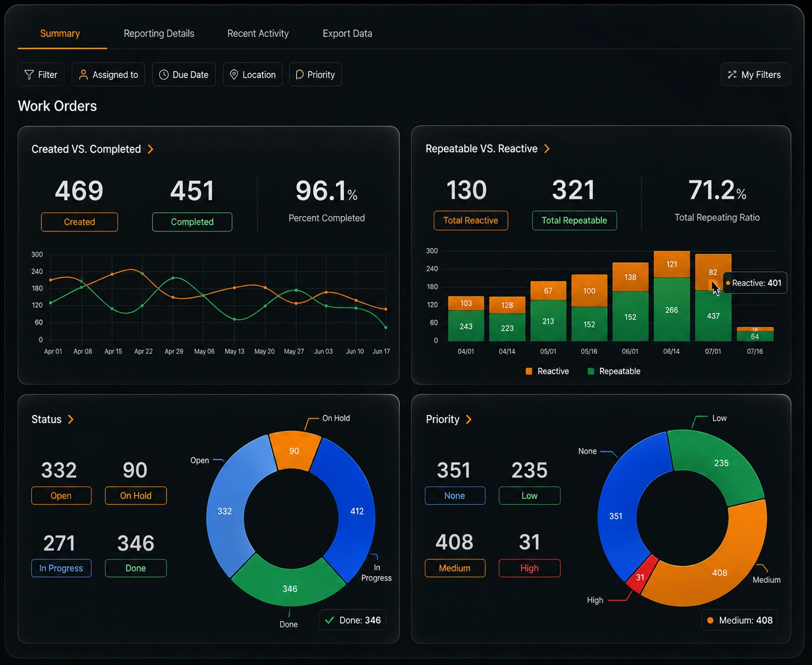The width and height of the screenshot is (812, 665).
Task: Click the Apr 29 axis label
Action: pyautogui.click(x=174, y=352)
